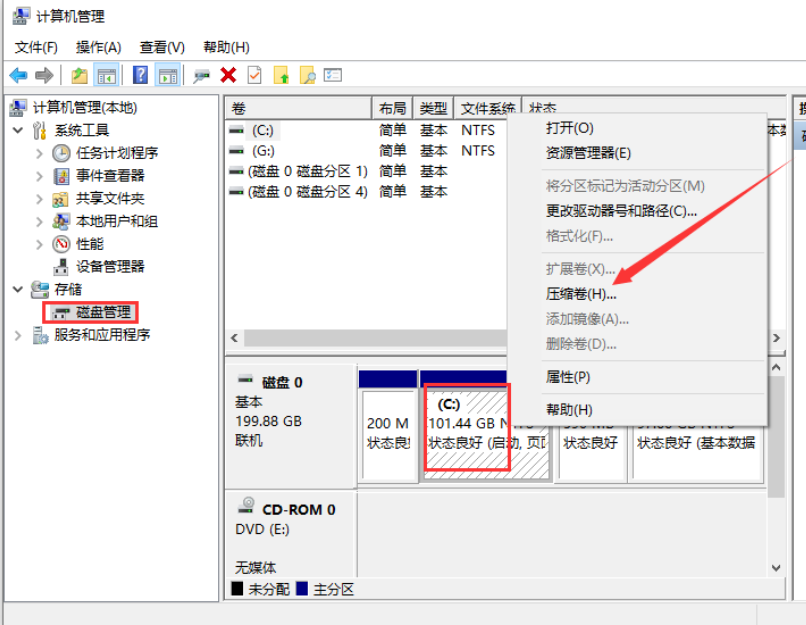Open the 操作(A) menu
The image size is (806, 625).
click(x=98, y=47)
